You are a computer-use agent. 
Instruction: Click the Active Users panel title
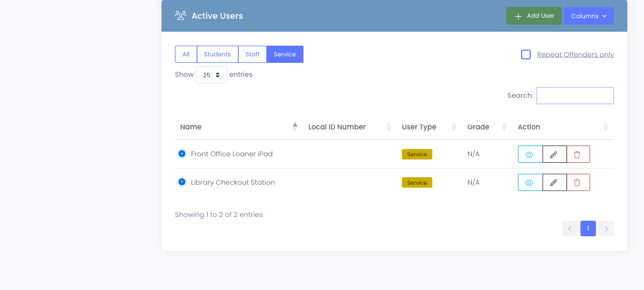click(217, 16)
